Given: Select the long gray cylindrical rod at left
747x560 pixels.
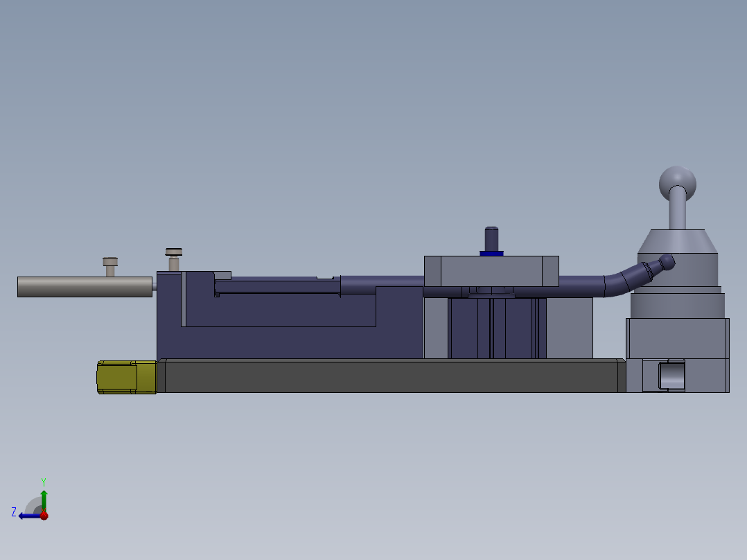Looking at the screenshot, I should click(85, 287).
